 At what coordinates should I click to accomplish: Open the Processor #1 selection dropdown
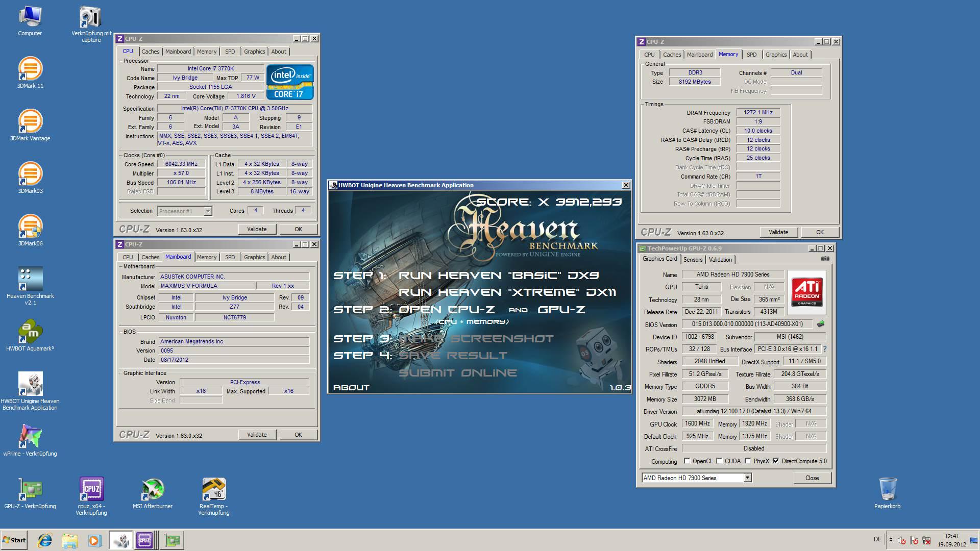coord(185,211)
